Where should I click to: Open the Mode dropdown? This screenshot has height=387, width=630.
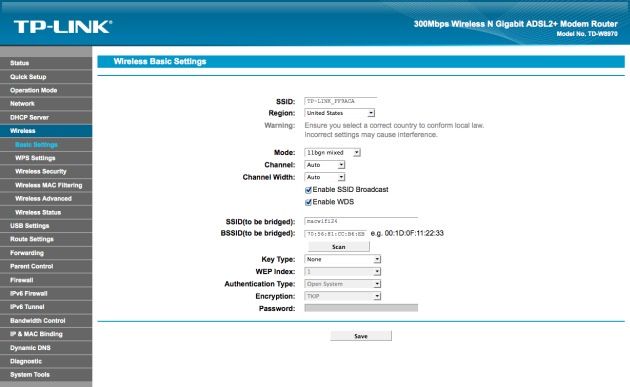pyautogui.click(x=332, y=153)
